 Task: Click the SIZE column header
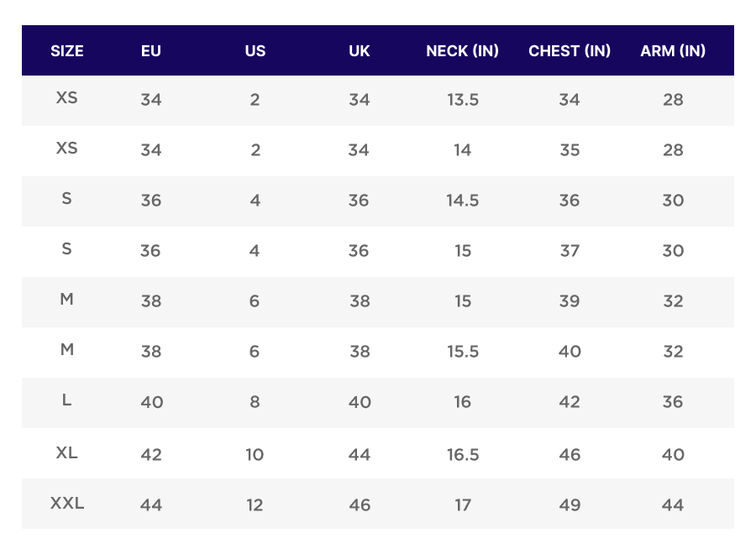point(67,50)
